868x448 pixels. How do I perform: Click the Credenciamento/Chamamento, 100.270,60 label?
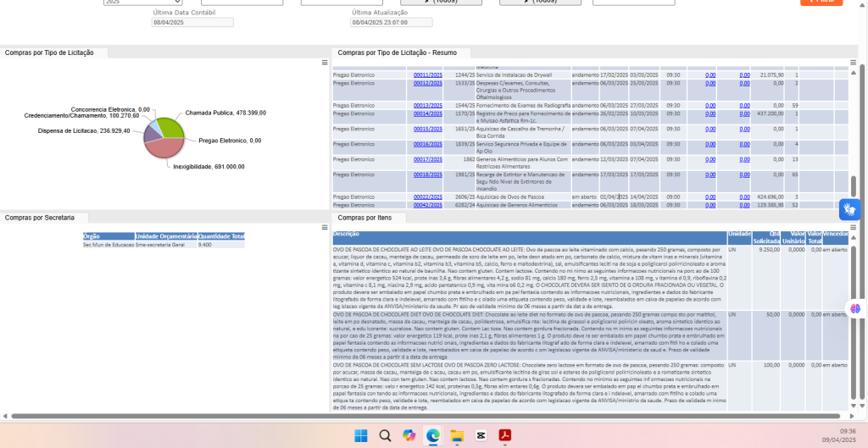[x=81, y=115]
